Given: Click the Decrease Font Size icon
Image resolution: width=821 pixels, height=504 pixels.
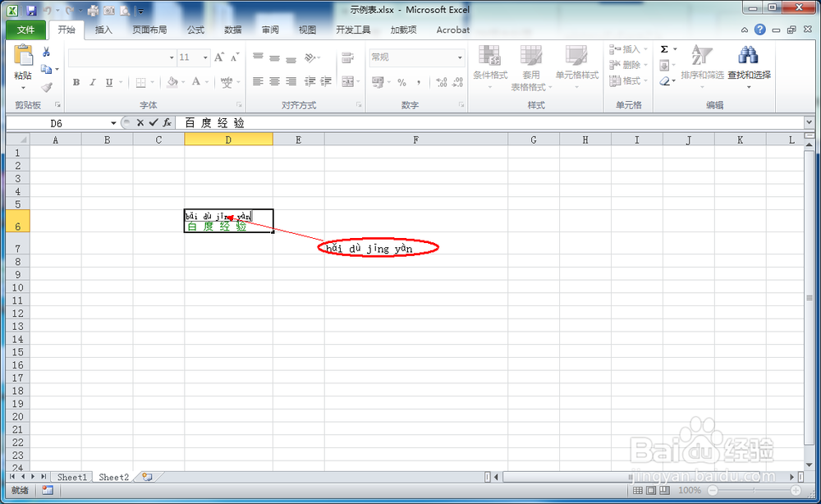Looking at the screenshot, I should [x=235, y=57].
